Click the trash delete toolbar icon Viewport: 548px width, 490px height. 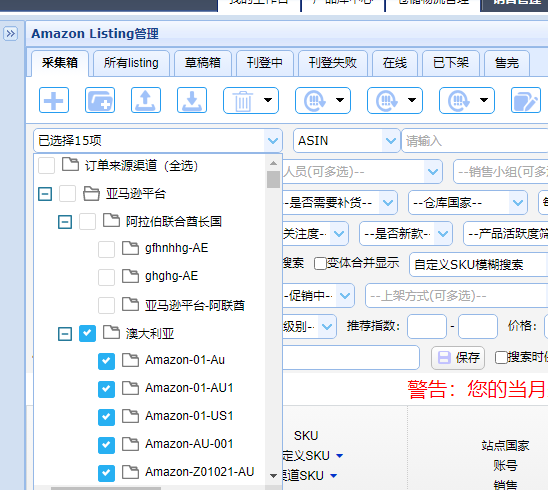click(243, 101)
